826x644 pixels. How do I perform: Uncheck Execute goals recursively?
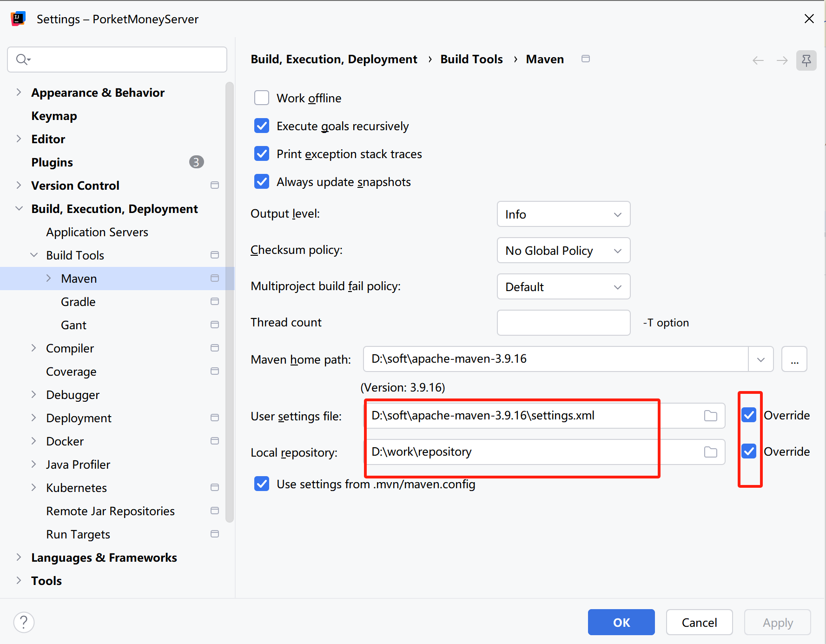coord(262,126)
